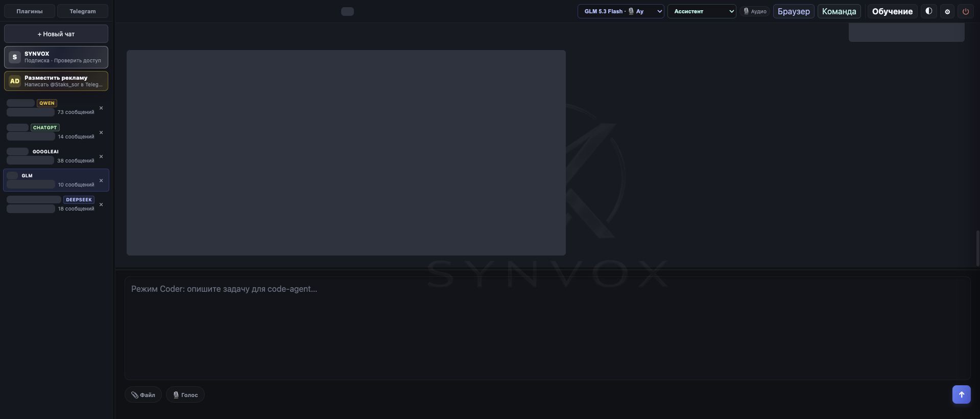The width and height of the screenshot is (980, 419).
Task: Switch to the Плагины tab
Action: pyautogui.click(x=30, y=11)
